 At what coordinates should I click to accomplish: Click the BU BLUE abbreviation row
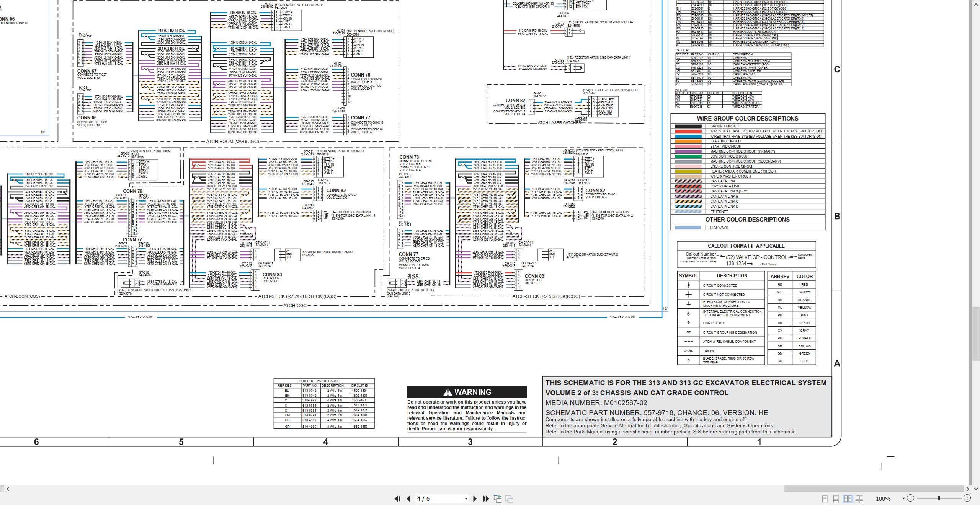tap(792, 361)
